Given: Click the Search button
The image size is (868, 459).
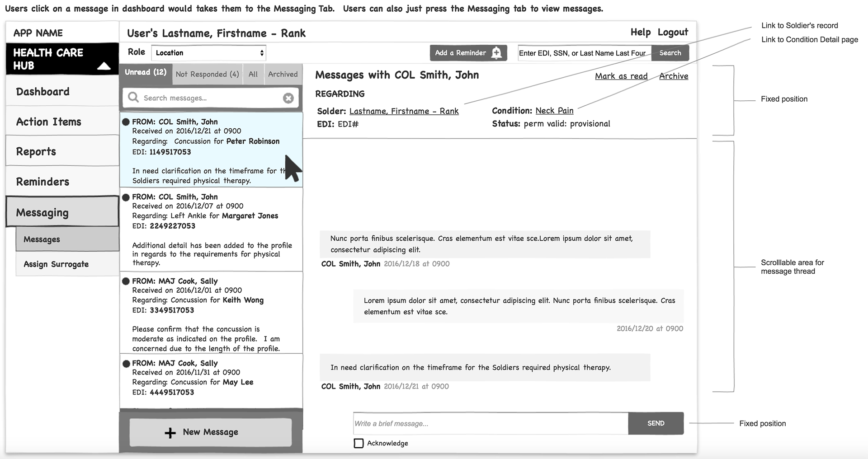Looking at the screenshot, I should [x=670, y=53].
